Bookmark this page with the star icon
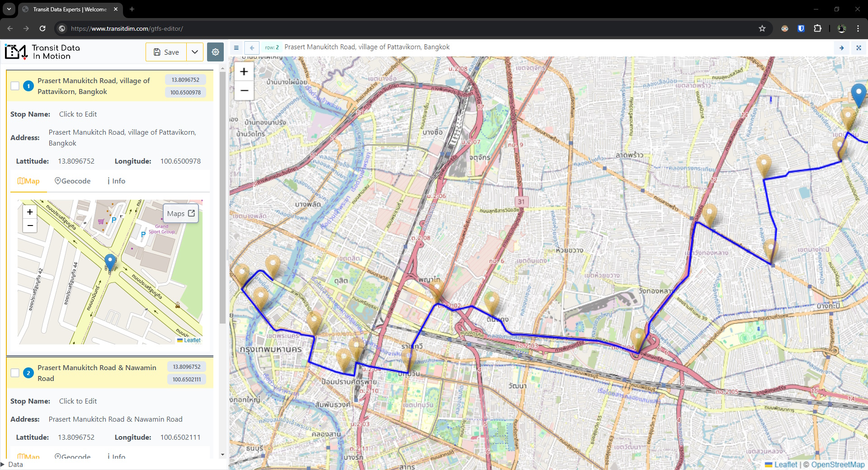This screenshot has height=470, width=868. coord(762,28)
